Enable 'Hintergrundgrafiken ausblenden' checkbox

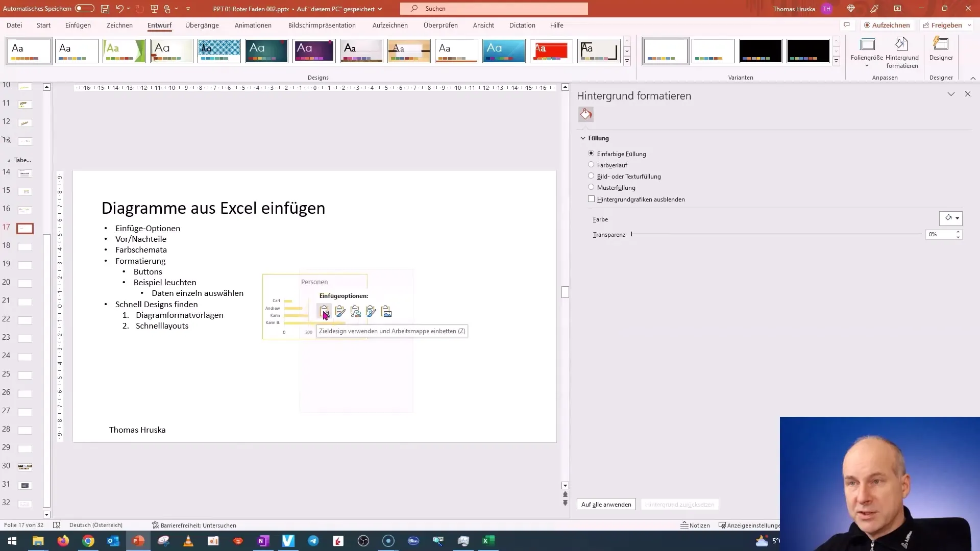point(592,199)
